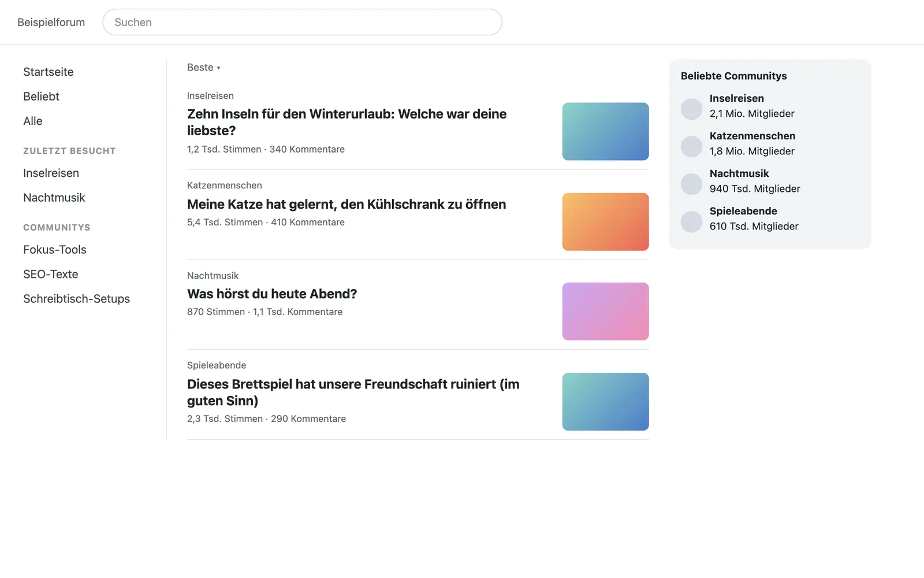Click the Suchen search field
Viewport: 924px width, 578px height.
[x=302, y=22]
